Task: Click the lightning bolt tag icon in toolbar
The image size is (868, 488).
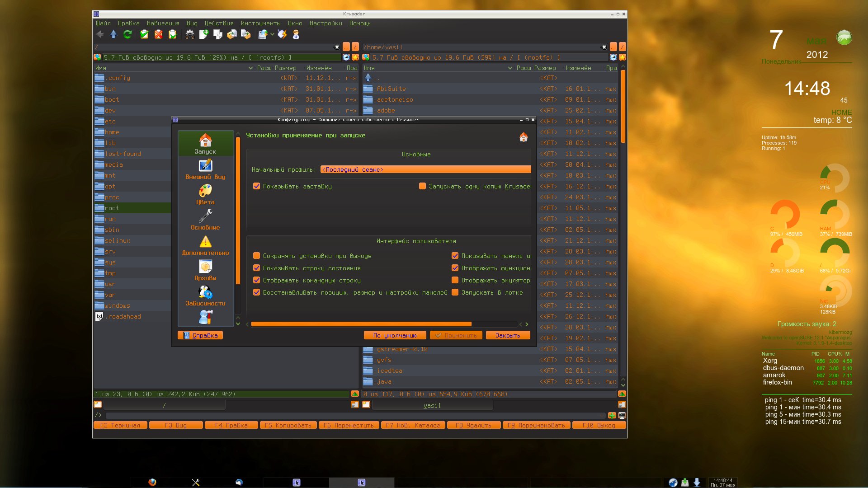Action: 282,34
